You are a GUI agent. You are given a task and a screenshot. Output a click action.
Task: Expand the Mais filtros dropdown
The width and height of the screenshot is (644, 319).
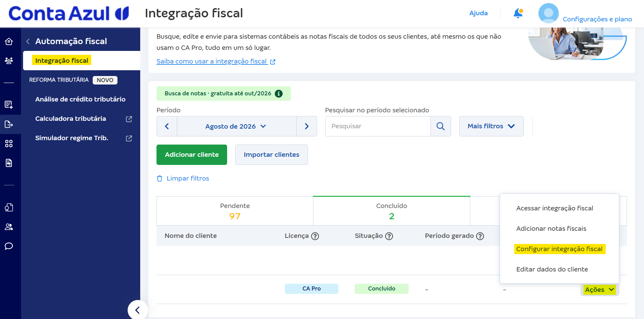(x=491, y=126)
